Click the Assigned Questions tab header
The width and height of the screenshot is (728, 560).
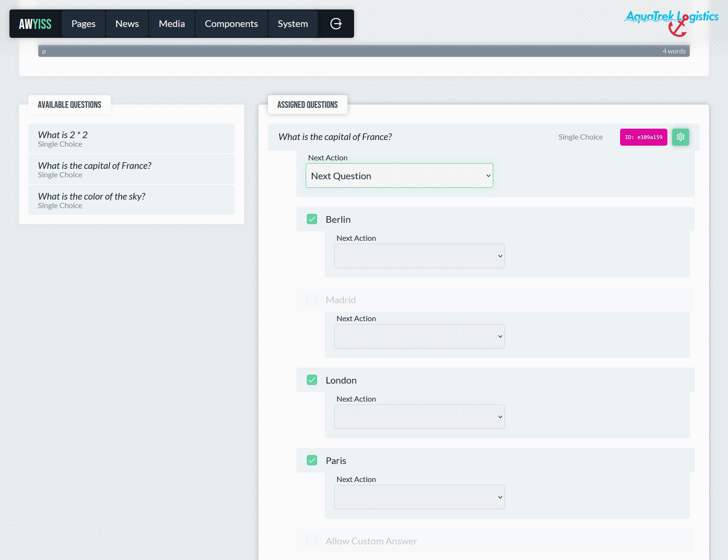[x=307, y=105]
